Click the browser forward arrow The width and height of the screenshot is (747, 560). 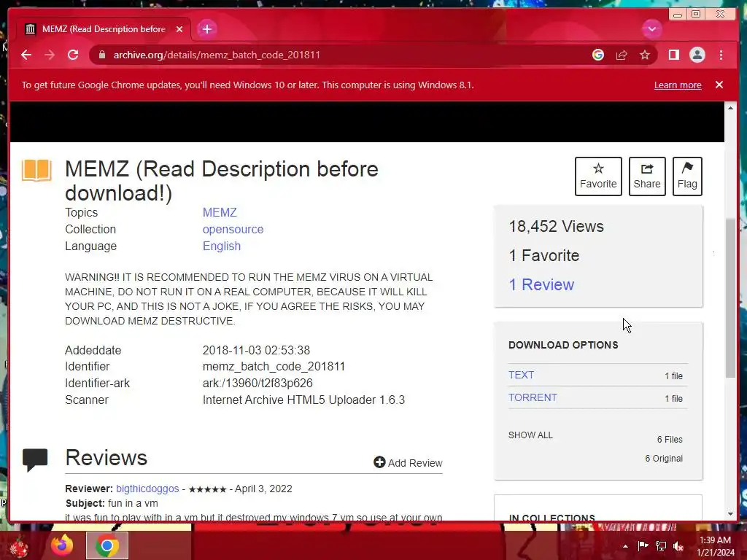[x=50, y=55]
